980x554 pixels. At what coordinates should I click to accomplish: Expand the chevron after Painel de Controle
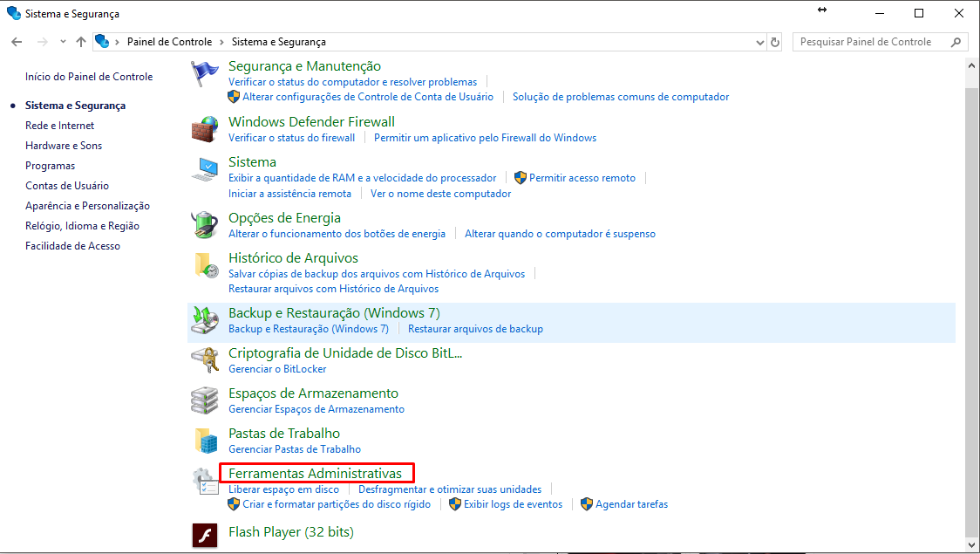[221, 42]
